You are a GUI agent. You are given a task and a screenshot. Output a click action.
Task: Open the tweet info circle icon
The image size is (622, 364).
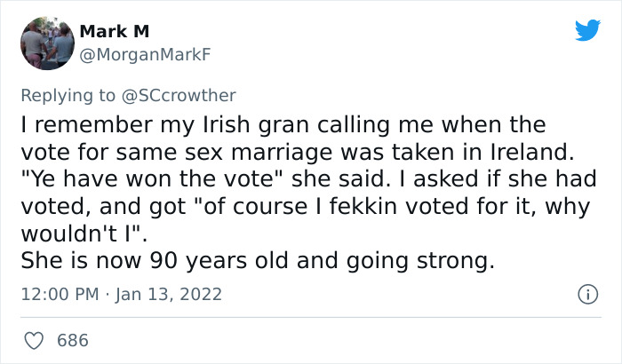[x=586, y=294]
